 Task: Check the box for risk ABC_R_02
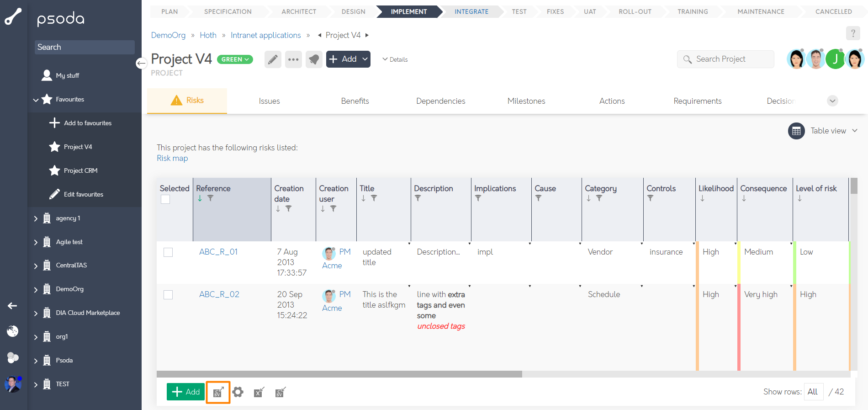point(168,295)
